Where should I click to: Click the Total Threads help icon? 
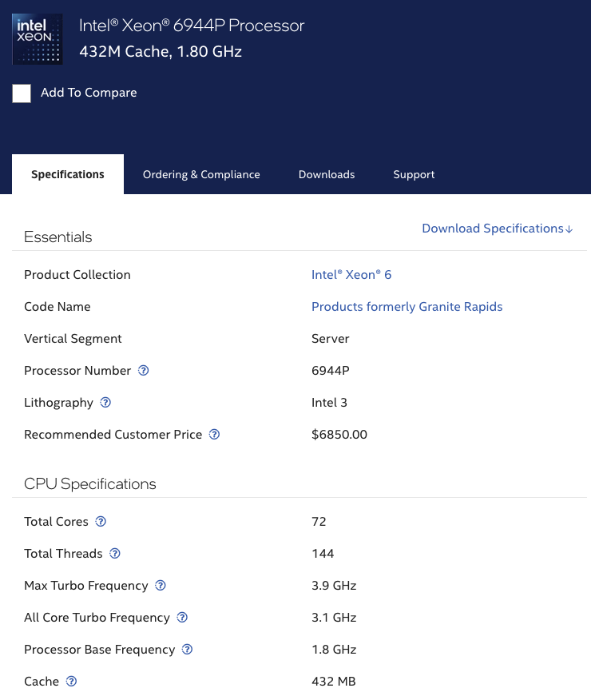click(x=115, y=554)
